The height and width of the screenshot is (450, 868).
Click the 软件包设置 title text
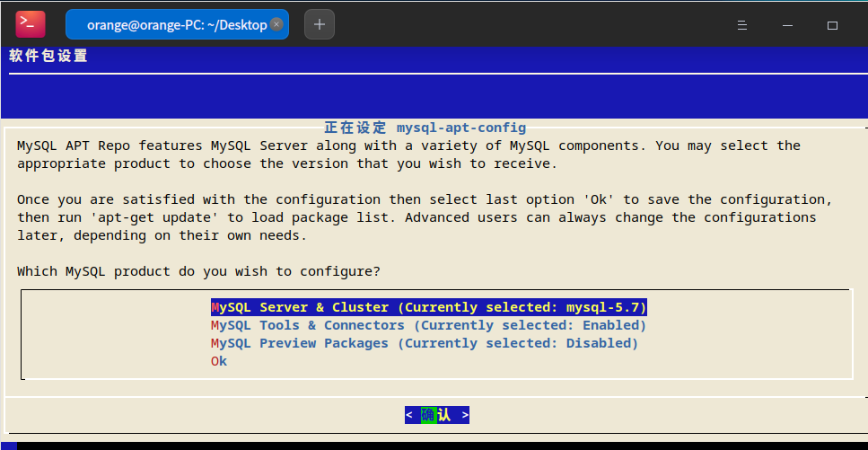click(48, 56)
